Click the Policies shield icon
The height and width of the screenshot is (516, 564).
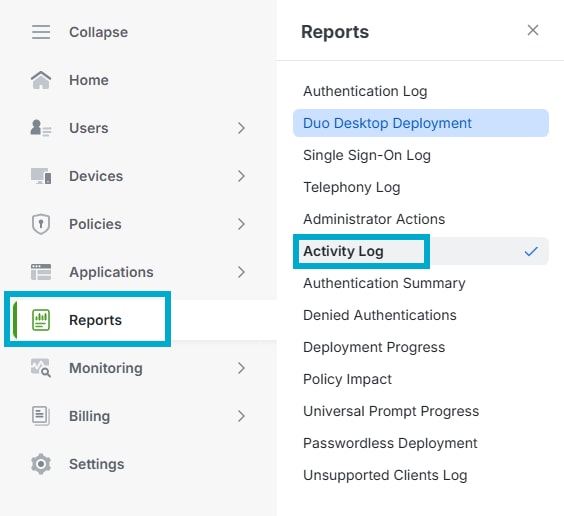[41, 224]
